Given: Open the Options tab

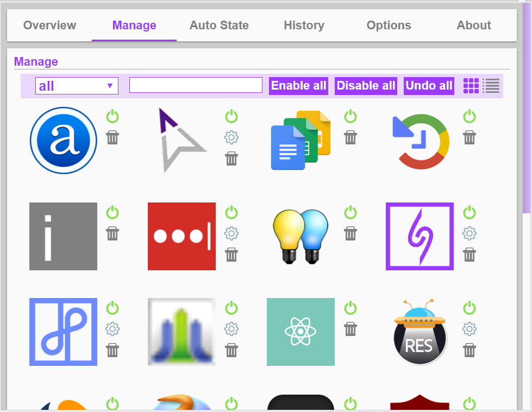Looking at the screenshot, I should (x=389, y=25).
